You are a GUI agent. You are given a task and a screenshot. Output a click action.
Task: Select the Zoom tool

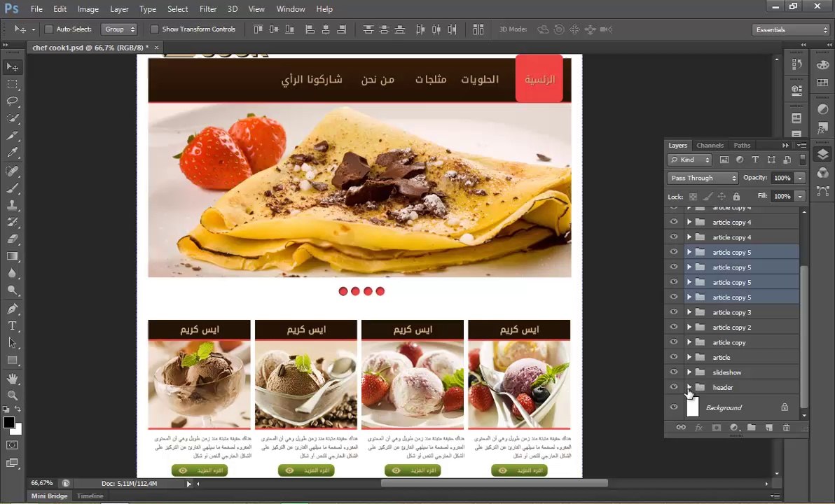click(x=12, y=395)
